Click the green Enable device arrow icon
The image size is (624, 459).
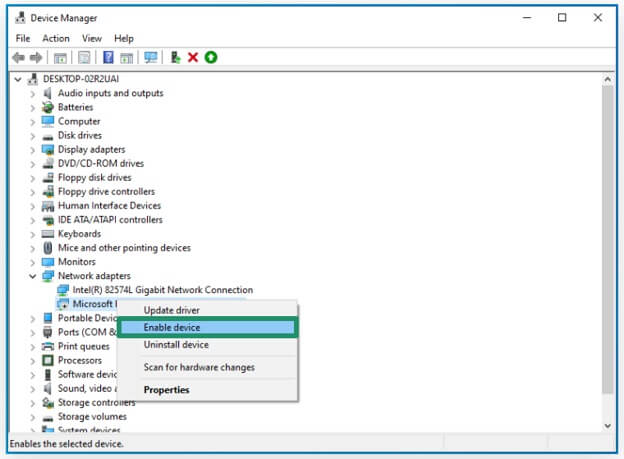[211, 58]
